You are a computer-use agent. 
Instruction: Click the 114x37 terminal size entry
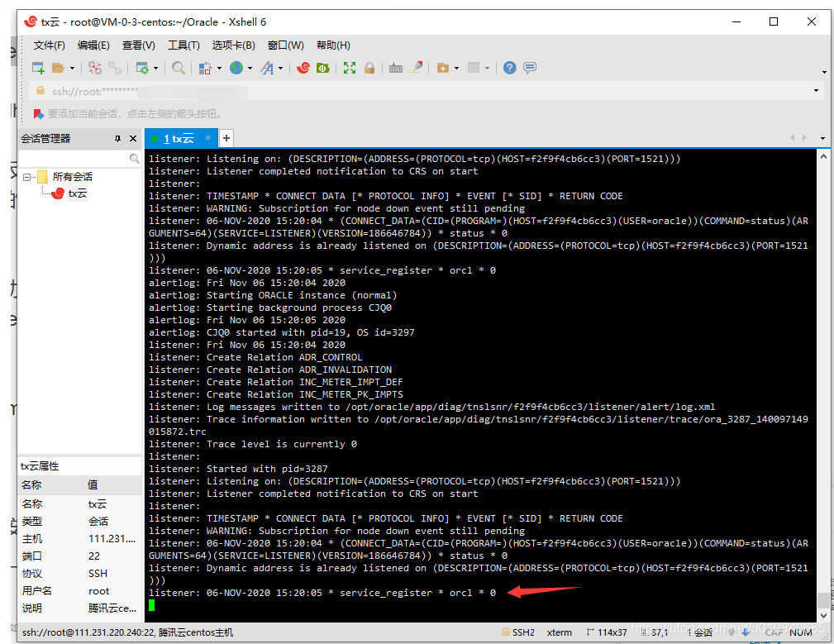pyautogui.click(x=607, y=632)
